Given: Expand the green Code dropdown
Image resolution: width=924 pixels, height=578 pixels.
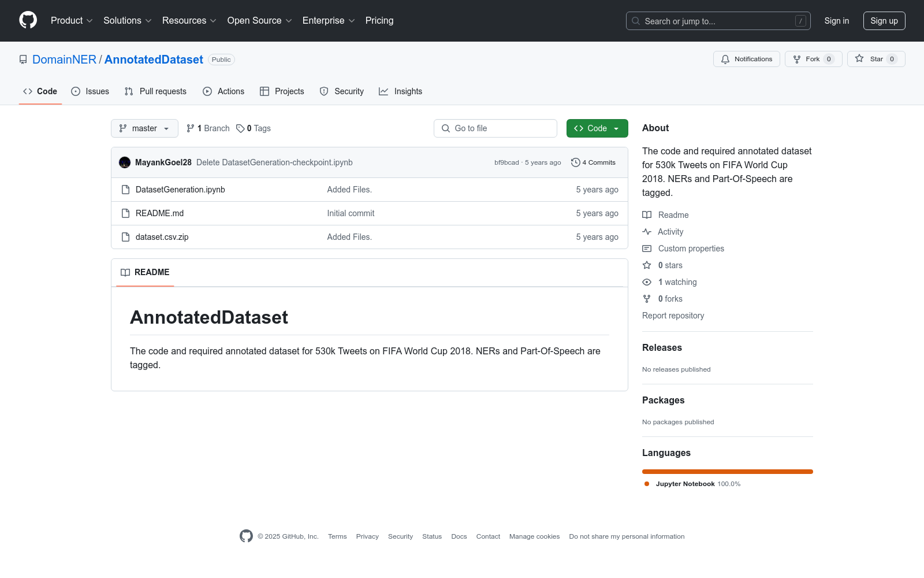Looking at the screenshot, I should (597, 128).
